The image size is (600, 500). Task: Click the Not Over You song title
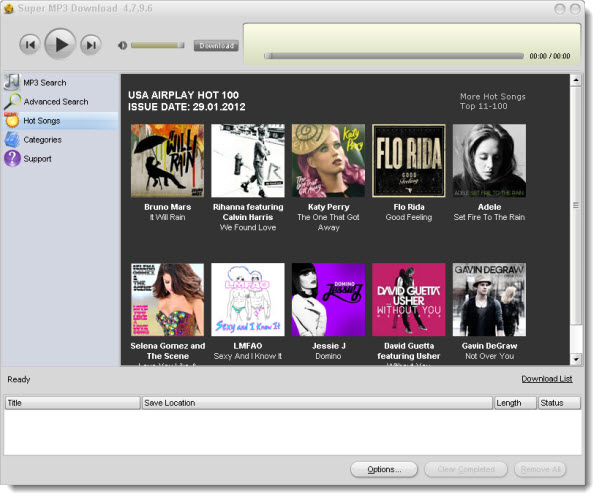pos(489,356)
